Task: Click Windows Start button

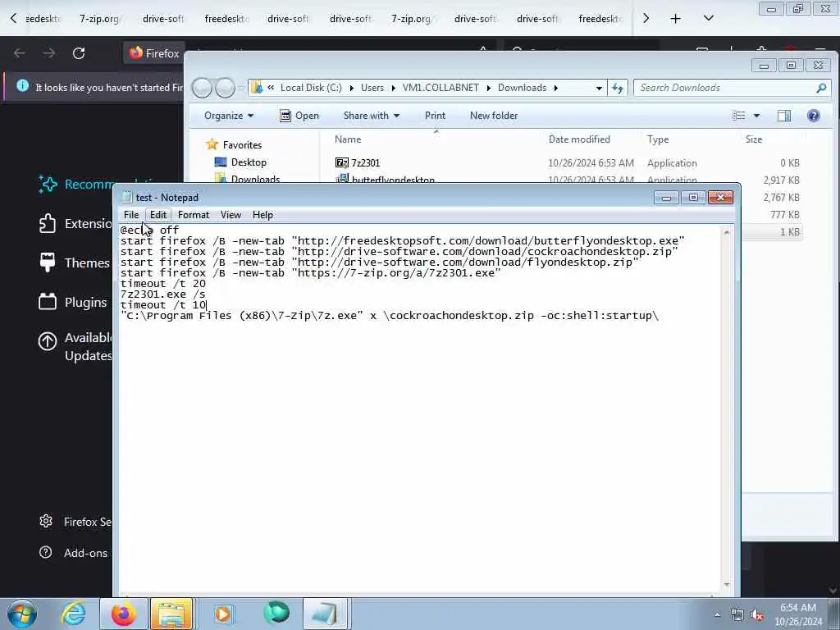Action: click(22, 614)
